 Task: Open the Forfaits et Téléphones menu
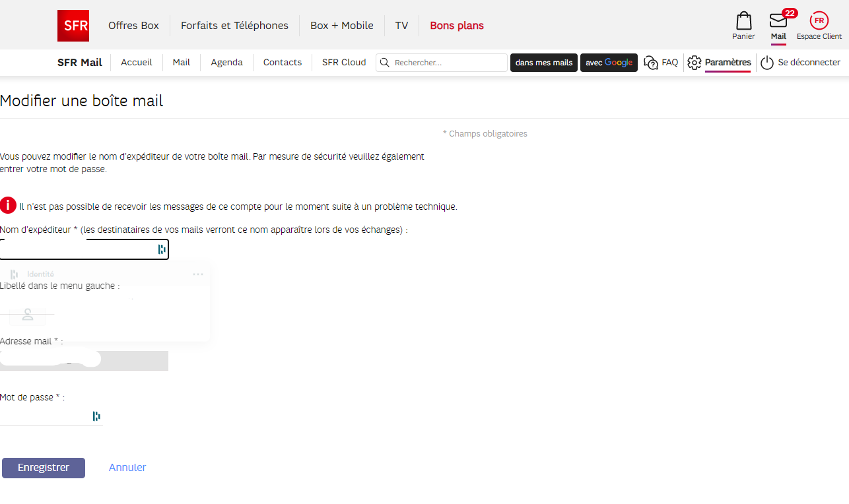[234, 26]
